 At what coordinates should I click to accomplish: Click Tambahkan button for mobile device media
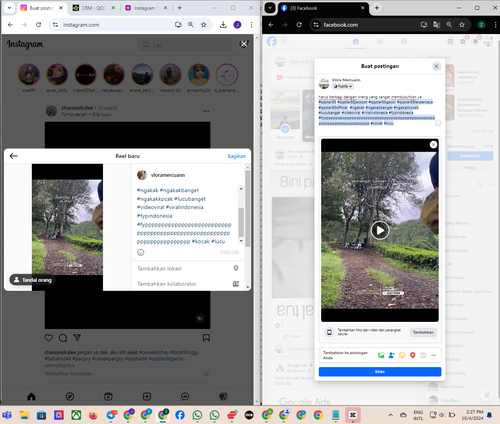[x=423, y=332]
